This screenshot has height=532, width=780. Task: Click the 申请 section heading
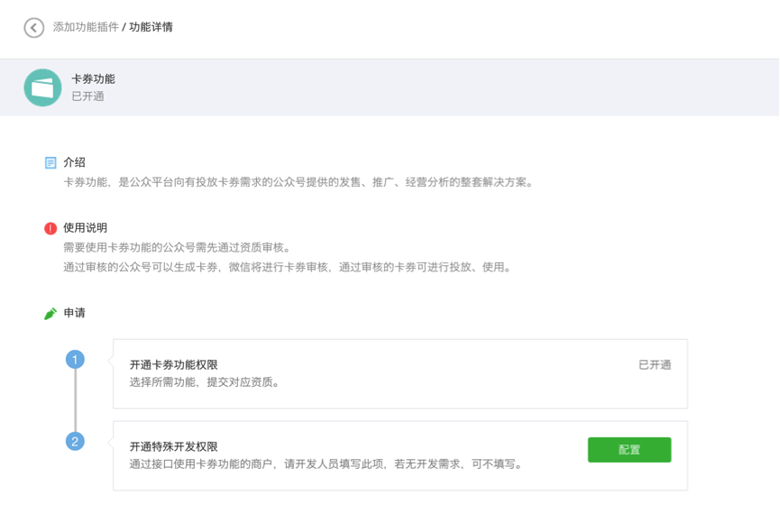[74, 313]
